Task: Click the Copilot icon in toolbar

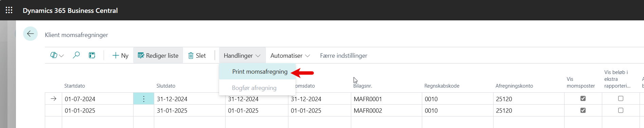Action: (54, 55)
